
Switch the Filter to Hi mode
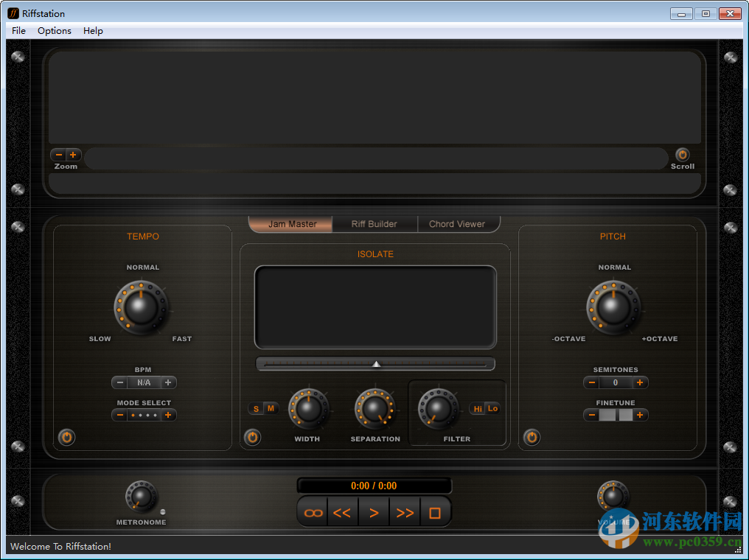point(477,407)
